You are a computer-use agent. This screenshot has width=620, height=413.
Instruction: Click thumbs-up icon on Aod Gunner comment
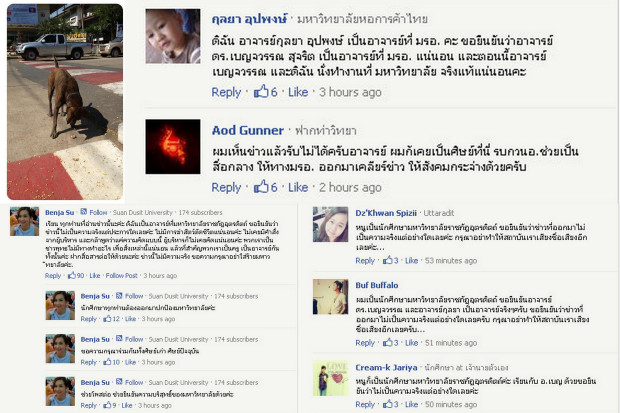tap(261, 186)
